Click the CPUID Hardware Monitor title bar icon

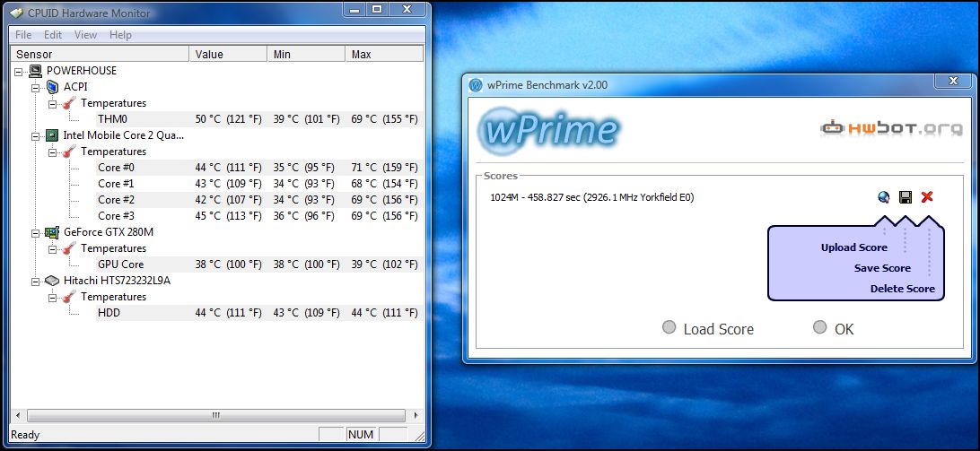(16, 13)
